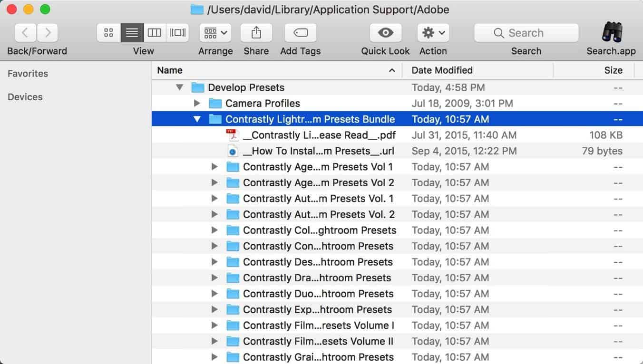
Task: Expand Contrastly Con…htroom Presets folder
Action: (x=214, y=246)
